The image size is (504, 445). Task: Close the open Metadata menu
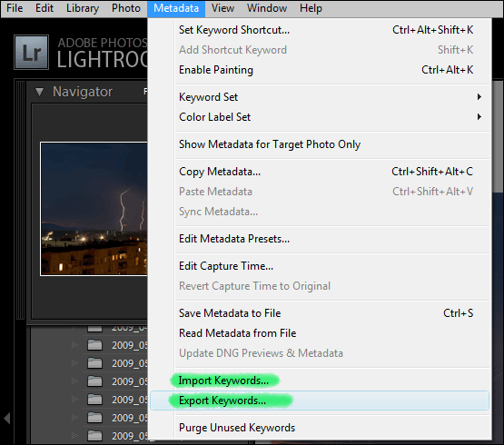[176, 8]
